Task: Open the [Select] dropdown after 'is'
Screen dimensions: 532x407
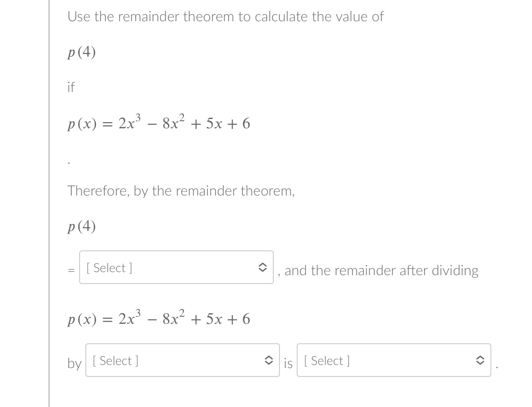Action: 394,360
